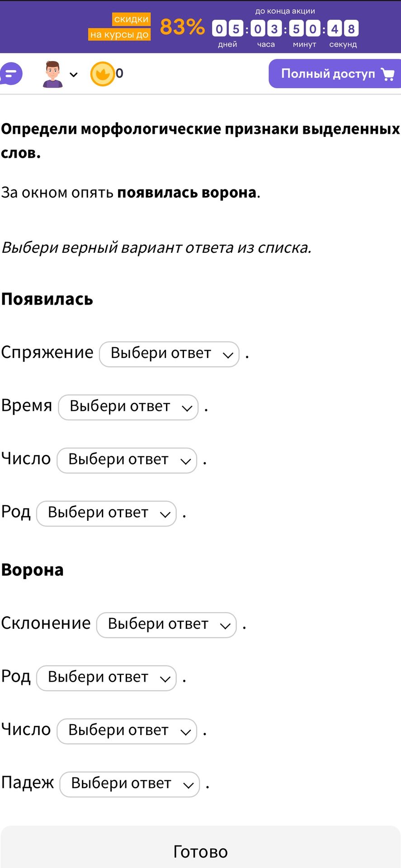Click the gold crown coin icon
The height and width of the screenshot is (868, 401).
pos(102,74)
